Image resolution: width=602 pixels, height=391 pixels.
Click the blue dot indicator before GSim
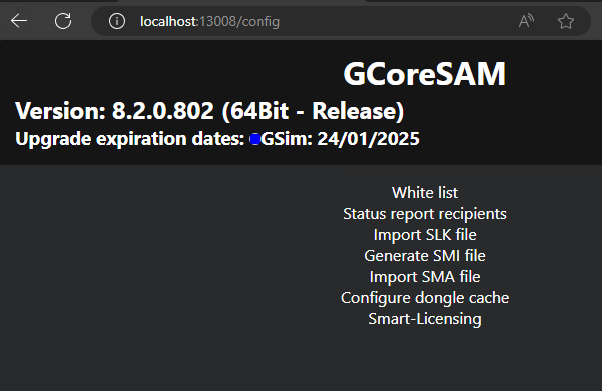pyautogui.click(x=255, y=139)
